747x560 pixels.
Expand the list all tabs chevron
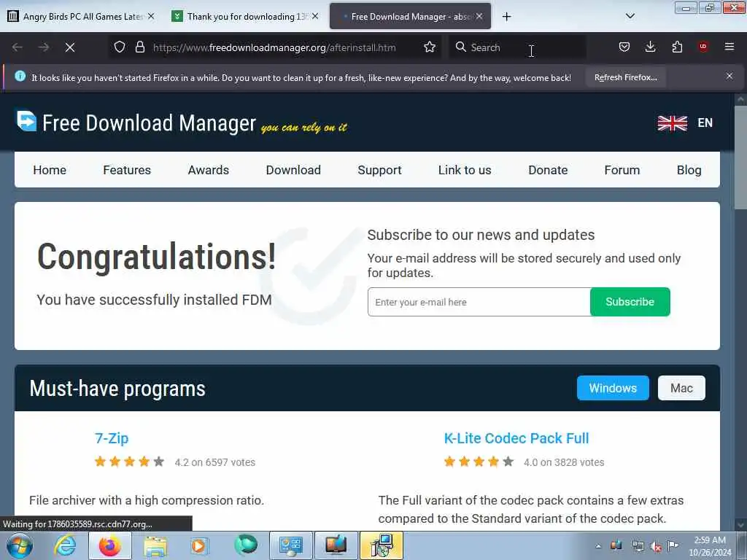point(630,16)
